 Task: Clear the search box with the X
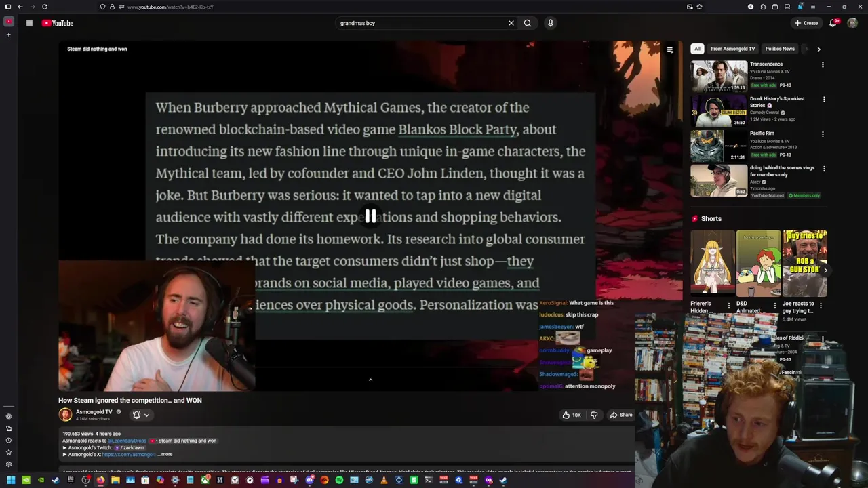coord(511,23)
